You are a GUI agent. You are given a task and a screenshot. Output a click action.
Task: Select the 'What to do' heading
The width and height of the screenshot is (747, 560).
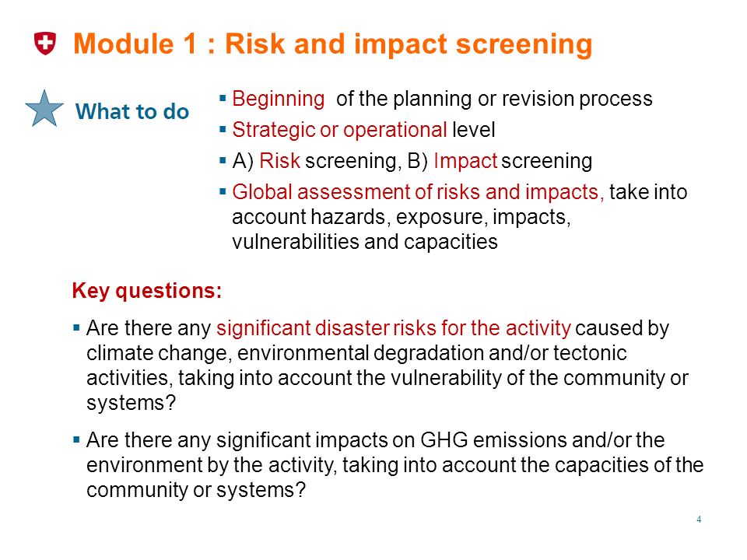coord(132,111)
